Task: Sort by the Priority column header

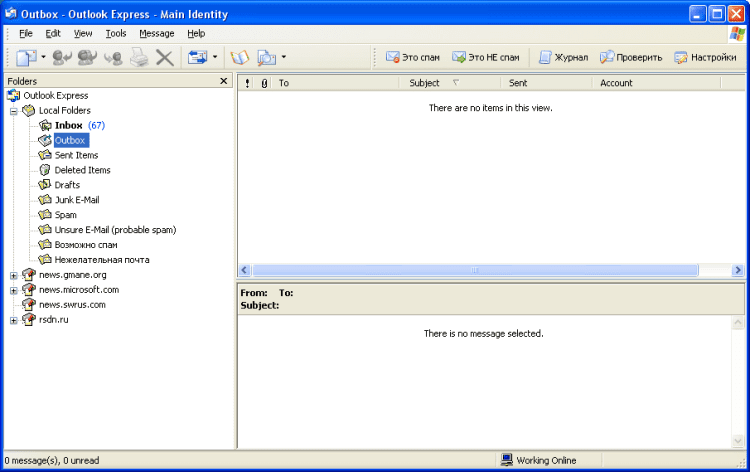Action: (247, 83)
